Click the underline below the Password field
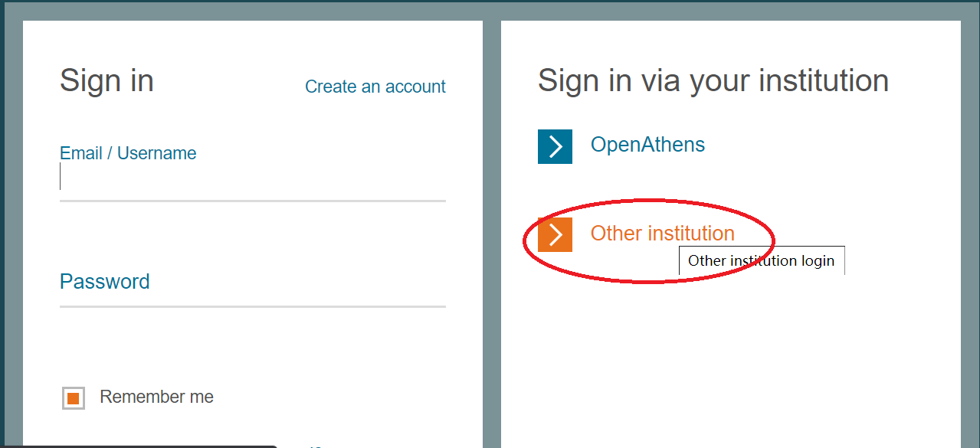 [x=253, y=306]
